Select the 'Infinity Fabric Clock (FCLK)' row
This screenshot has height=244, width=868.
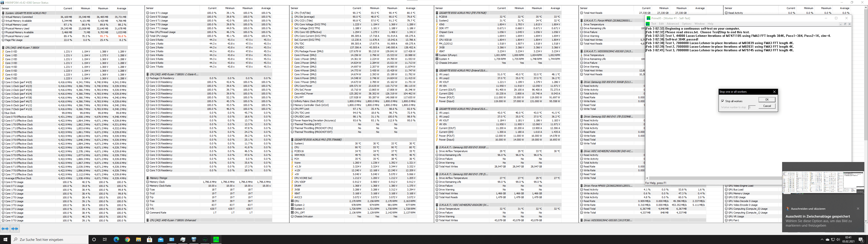tap(354, 101)
